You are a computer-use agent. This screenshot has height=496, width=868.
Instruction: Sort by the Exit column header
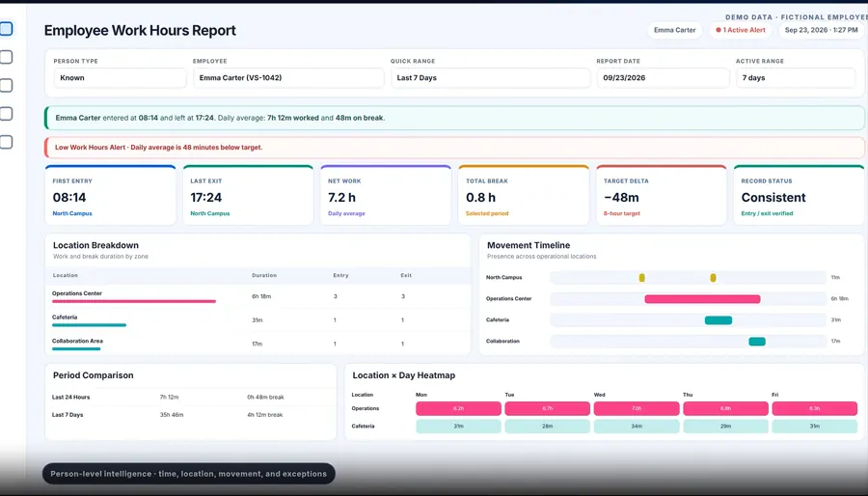pos(406,275)
